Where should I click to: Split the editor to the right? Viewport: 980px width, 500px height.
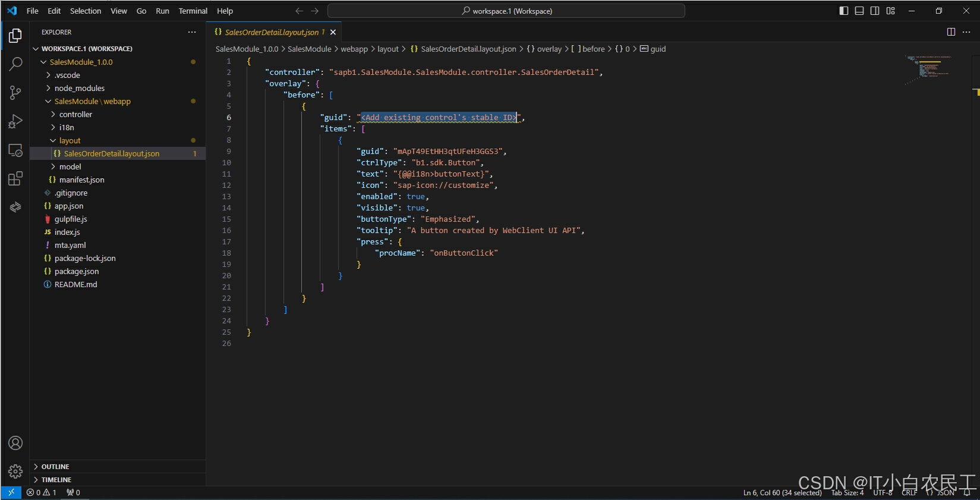click(x=951, y=32)
